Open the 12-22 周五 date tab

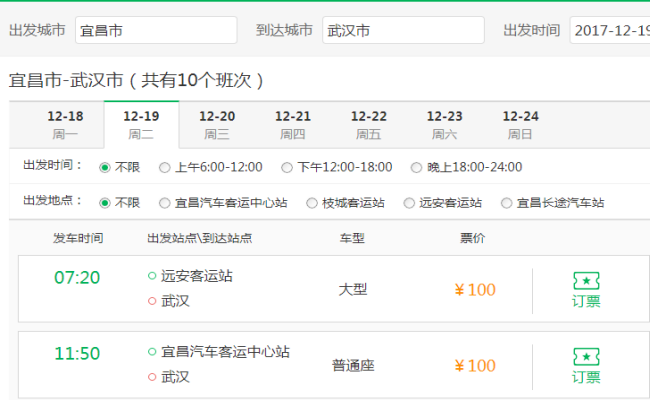(x=369, y=125)
